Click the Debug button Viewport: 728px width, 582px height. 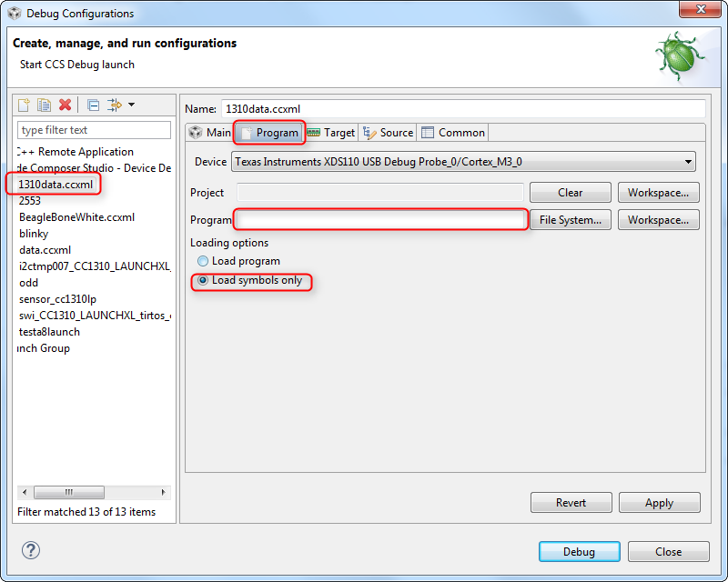click(x=579, y=551)
